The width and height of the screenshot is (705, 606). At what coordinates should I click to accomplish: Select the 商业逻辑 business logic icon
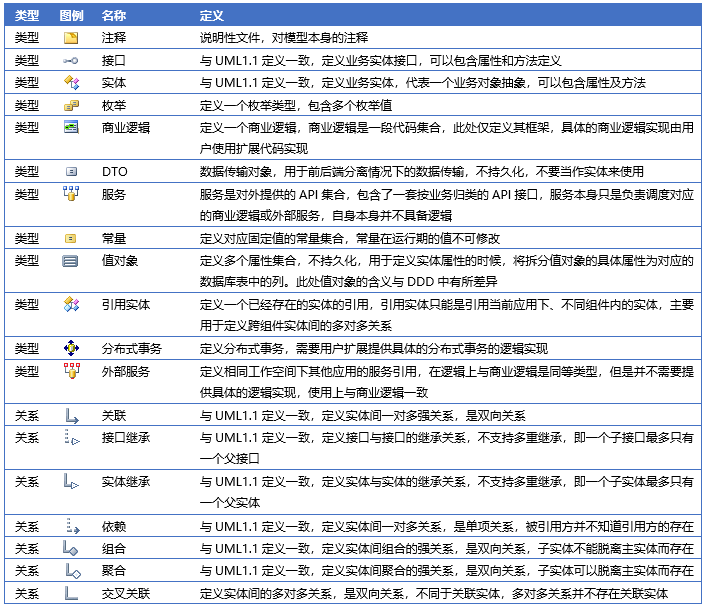tap(71, 127)
